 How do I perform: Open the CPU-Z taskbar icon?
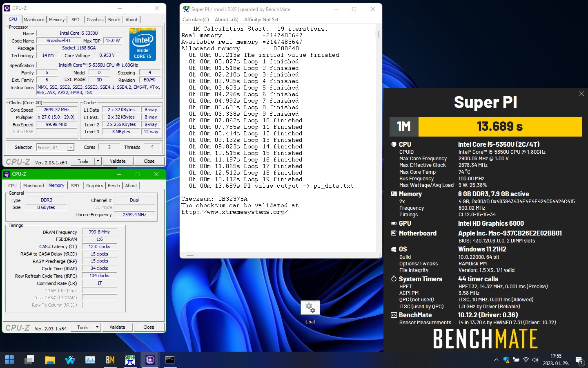click(x=150, y=360)
